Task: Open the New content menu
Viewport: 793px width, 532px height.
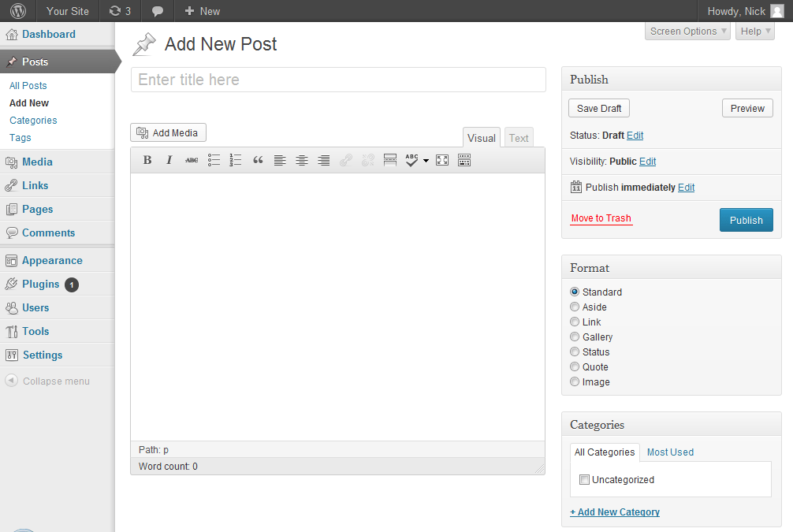Action: (x=203, y=11)
